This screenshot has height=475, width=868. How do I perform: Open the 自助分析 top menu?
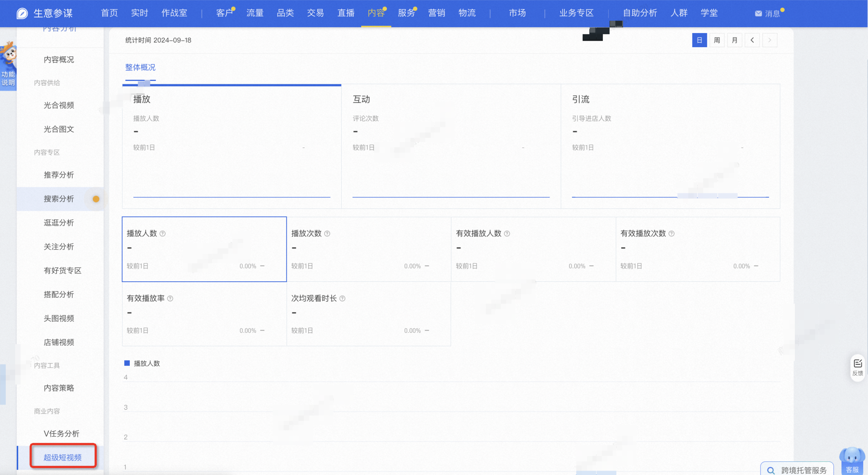[x=640, y=13]
